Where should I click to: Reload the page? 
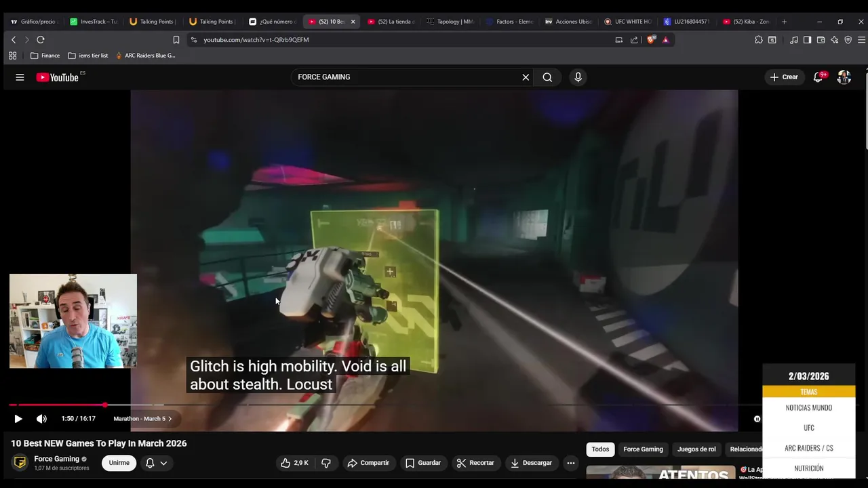click(41, 40)
